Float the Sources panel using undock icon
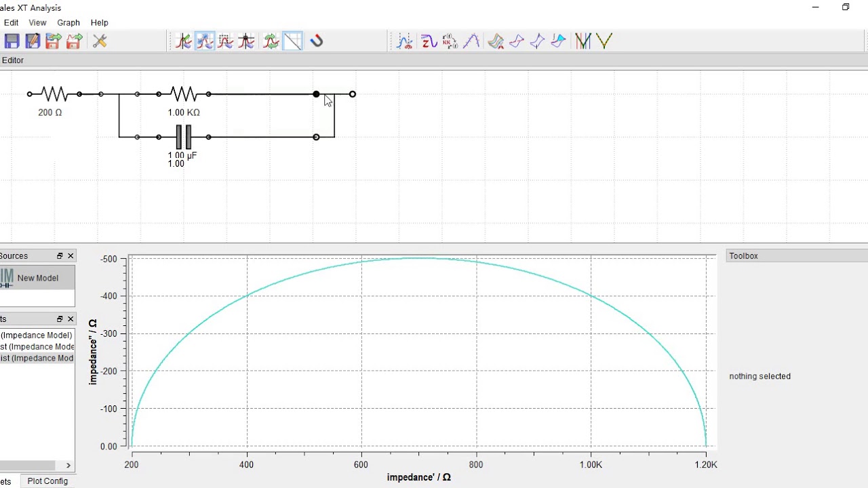 pyautogui.click(x=60, y=256)
